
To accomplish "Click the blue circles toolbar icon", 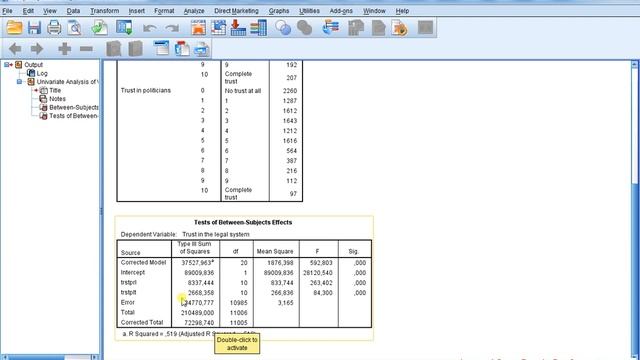I will (283, 28).
